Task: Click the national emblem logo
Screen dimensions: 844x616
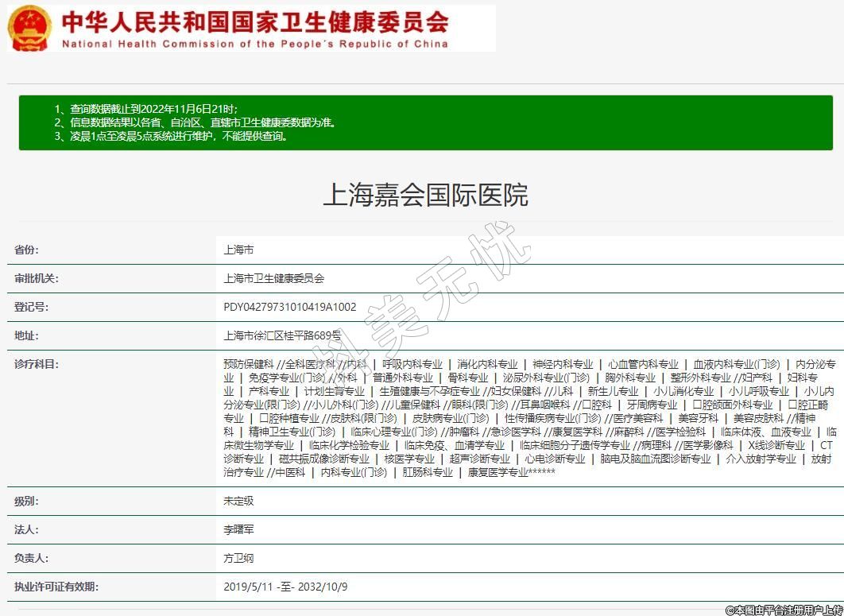Action: 29,28
